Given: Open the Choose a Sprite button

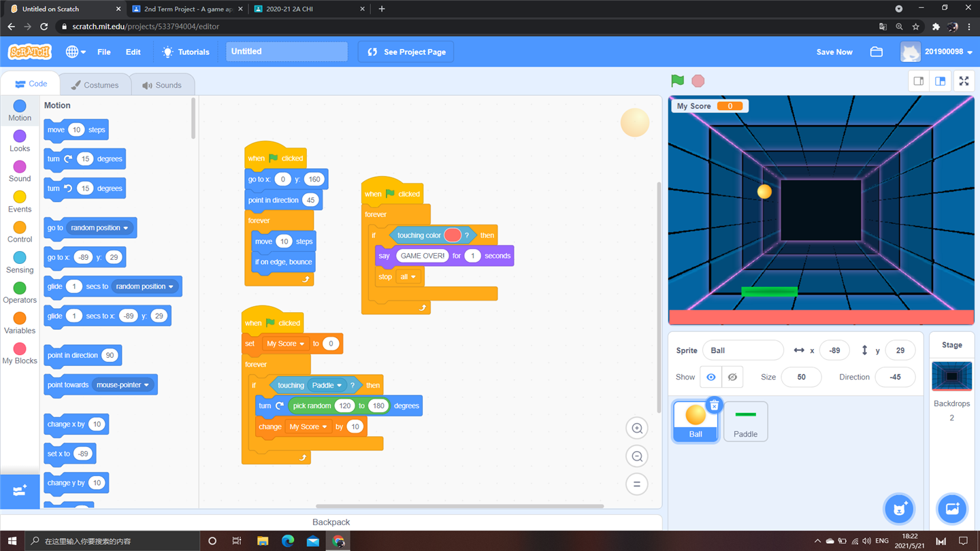Looking at the screenshot, I should click(x=899, y=509).
